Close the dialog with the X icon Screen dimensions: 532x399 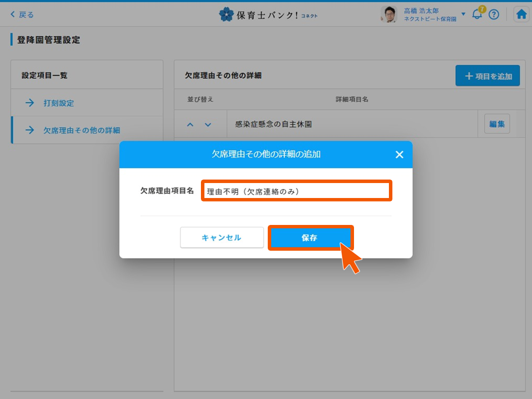399,155
